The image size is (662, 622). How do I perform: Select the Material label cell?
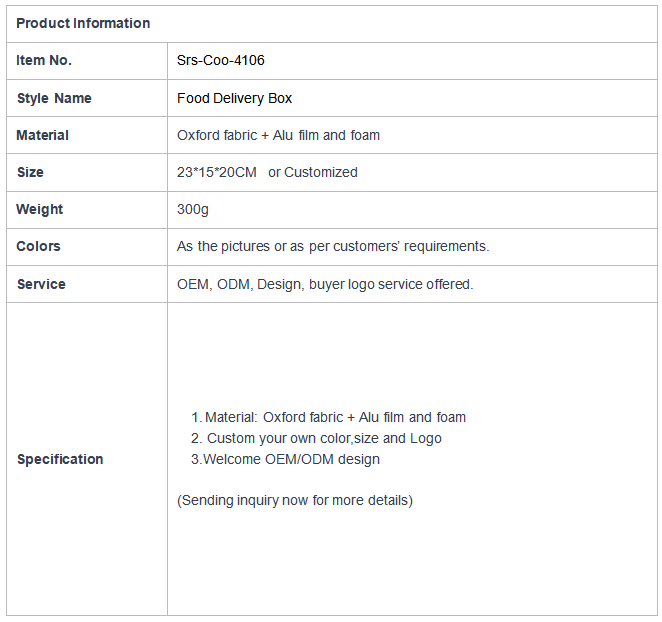point(87,135)
